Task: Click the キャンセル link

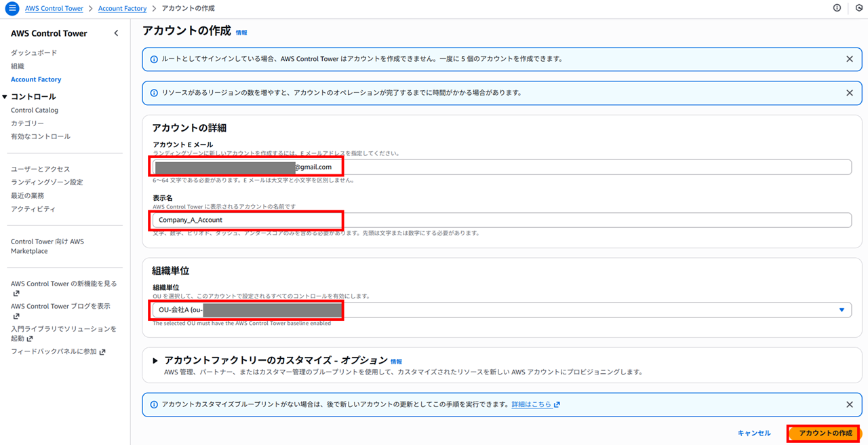Action: 753,433
